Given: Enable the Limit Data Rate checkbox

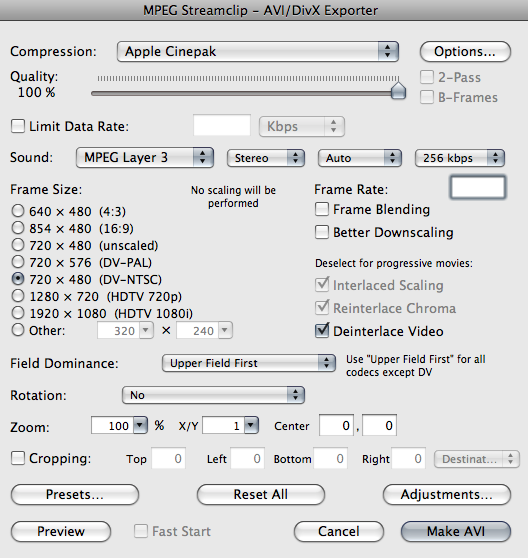Looking at the screenshot, I should pos(18,126).
